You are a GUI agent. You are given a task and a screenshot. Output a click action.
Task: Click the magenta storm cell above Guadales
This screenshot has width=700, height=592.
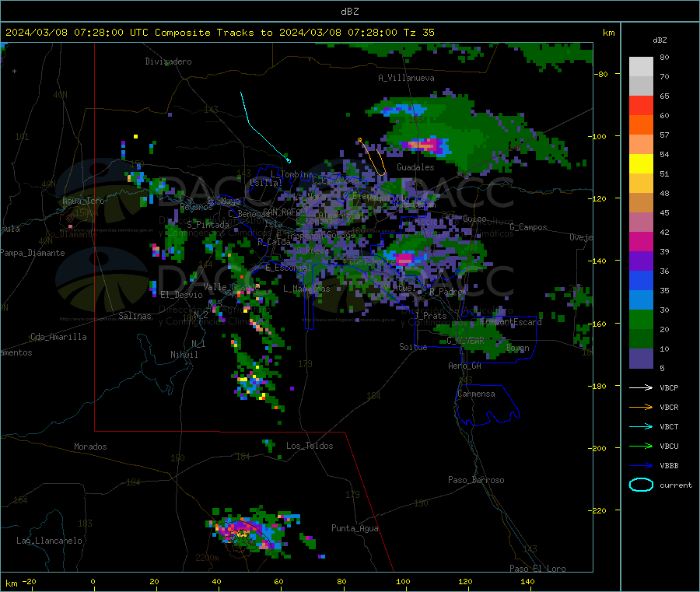click(424, 145)
